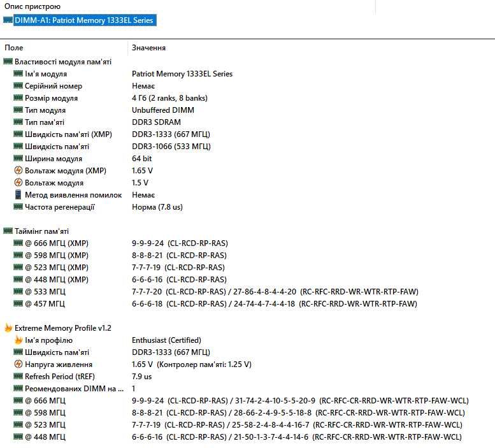Select the Таймінг пам'яті group row
This screenshot has width=495, height=448.
[41, 231]
